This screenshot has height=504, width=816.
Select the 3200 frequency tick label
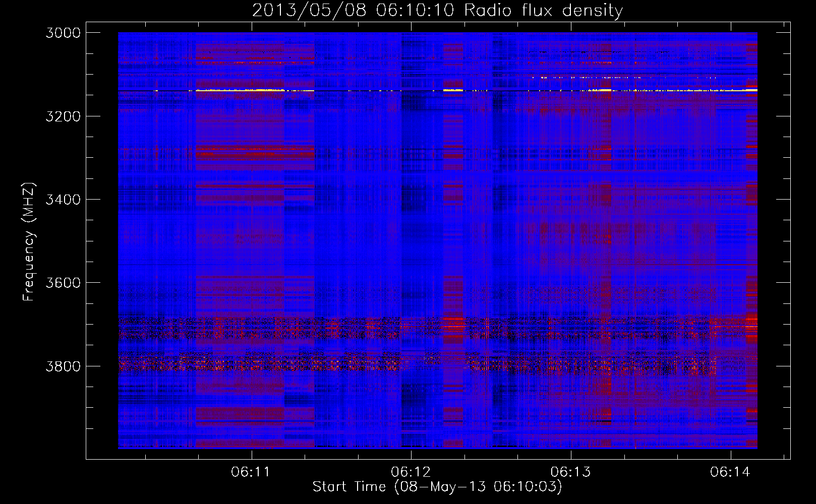tap(63, 116)
